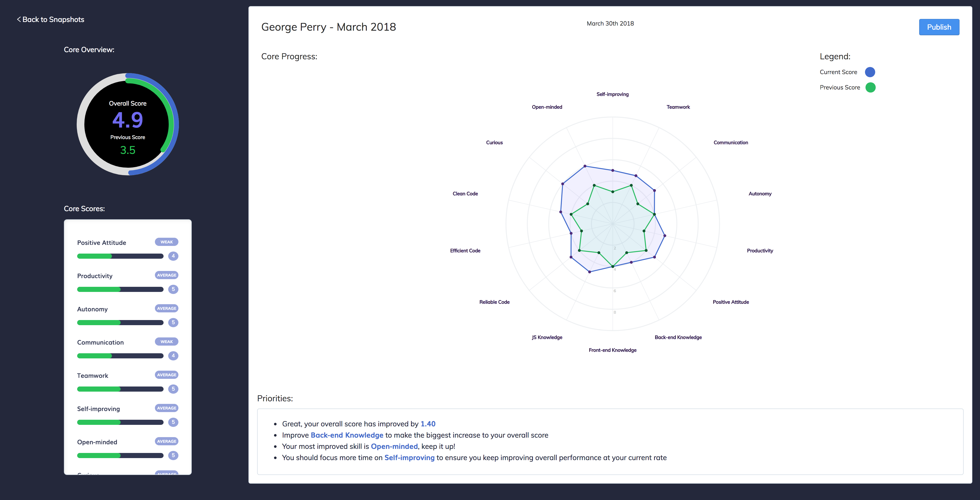This screenshot has height=500, width=980.
Task: Click the Positive Attitude score 4 bubble
Action: click(x=173, y=256)
